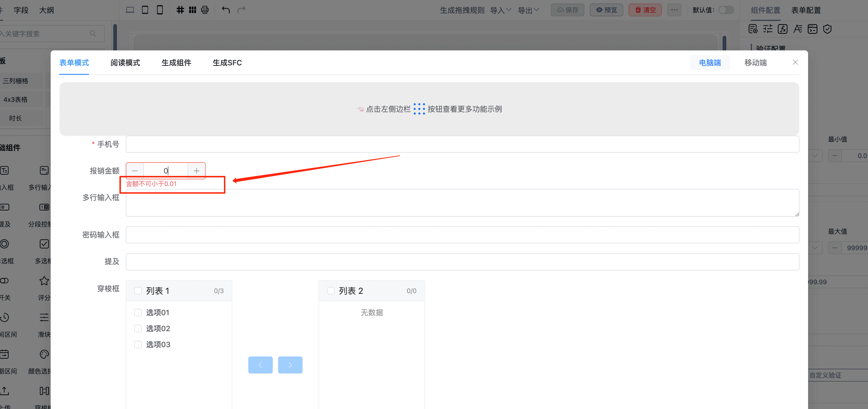Expand the 导入 dropdown

coord(500,10)
